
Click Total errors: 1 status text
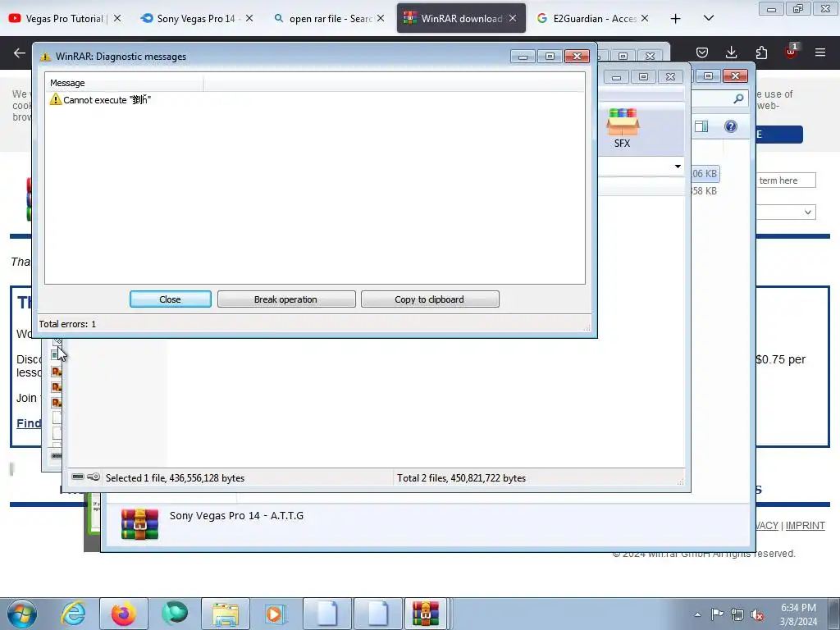[67, 323]
